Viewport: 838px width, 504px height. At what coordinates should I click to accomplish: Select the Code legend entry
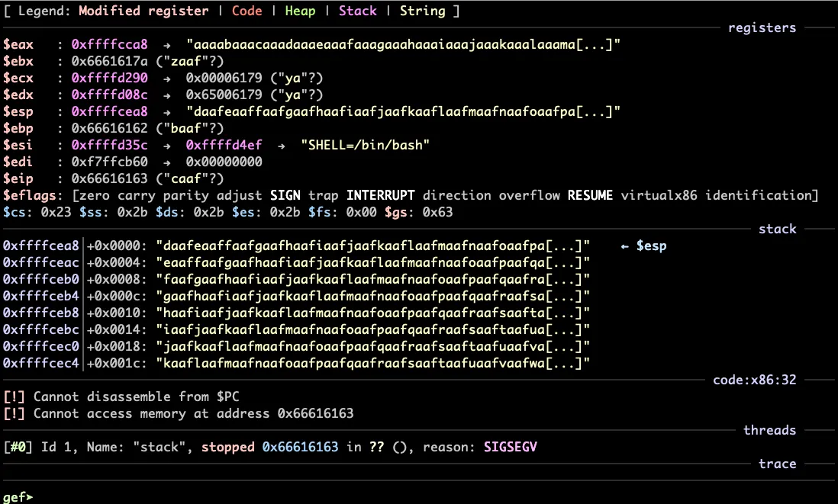247,11
